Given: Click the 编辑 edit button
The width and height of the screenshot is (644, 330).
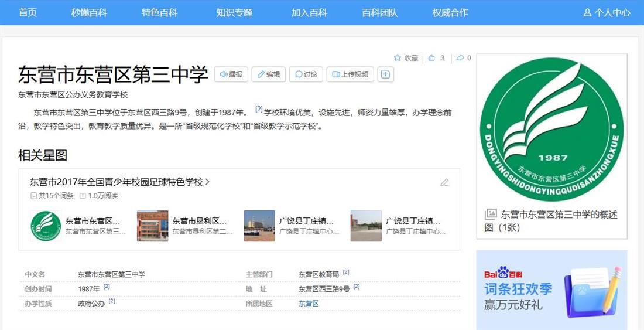Looking at the screenshot, I should pos(269,74).
